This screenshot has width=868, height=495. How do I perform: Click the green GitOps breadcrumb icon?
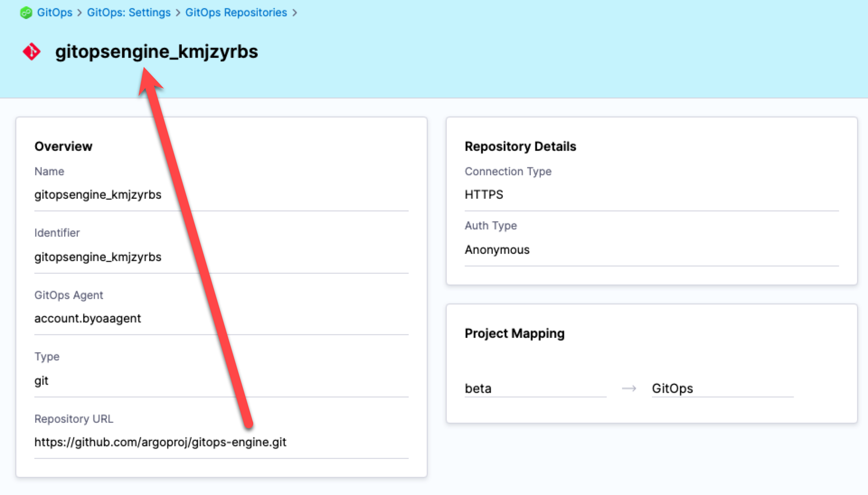coord(26,13)
